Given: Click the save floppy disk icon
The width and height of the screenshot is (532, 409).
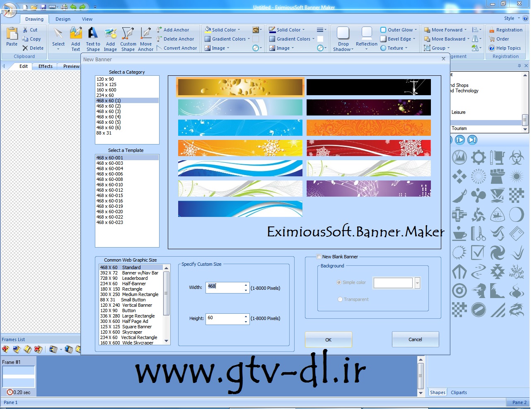Looking at the screenshot, I should click(x=44, y=7).
